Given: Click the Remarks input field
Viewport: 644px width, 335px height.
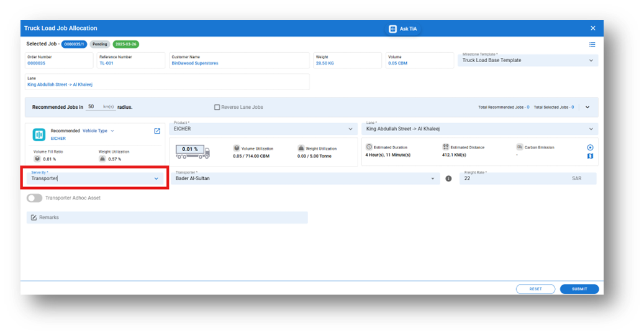Looking at the screenshot, I should pos(167,218).
